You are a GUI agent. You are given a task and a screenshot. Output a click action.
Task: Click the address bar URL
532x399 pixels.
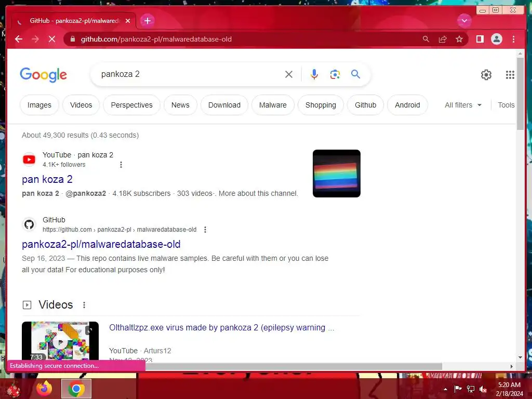[156, 39]
